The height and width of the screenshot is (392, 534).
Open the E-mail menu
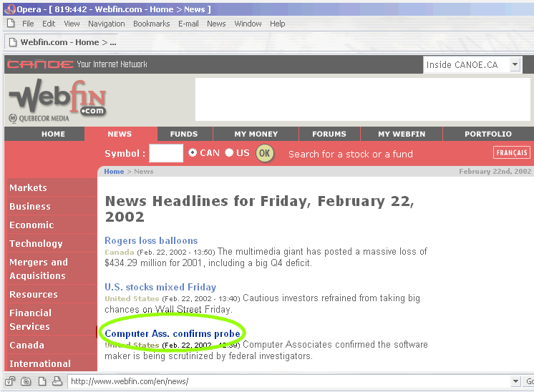click(188, 24)
